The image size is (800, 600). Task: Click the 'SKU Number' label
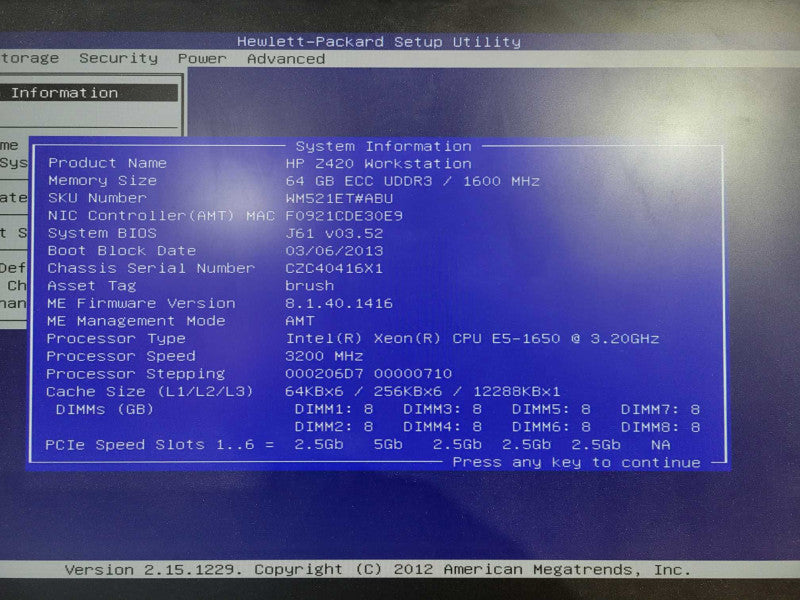(x=97, y=198)
